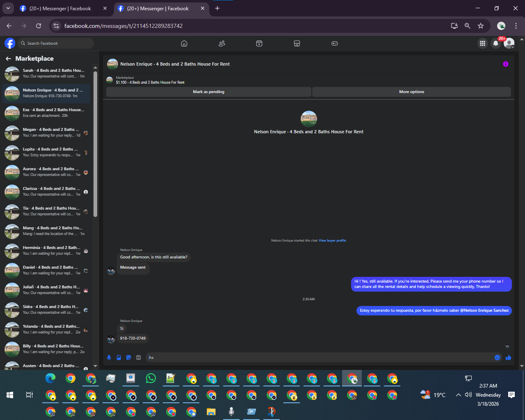Viewport: 525px width, 420px height.
Task: Open the emoji picker in message box
Action: click(x=498, y=358)
